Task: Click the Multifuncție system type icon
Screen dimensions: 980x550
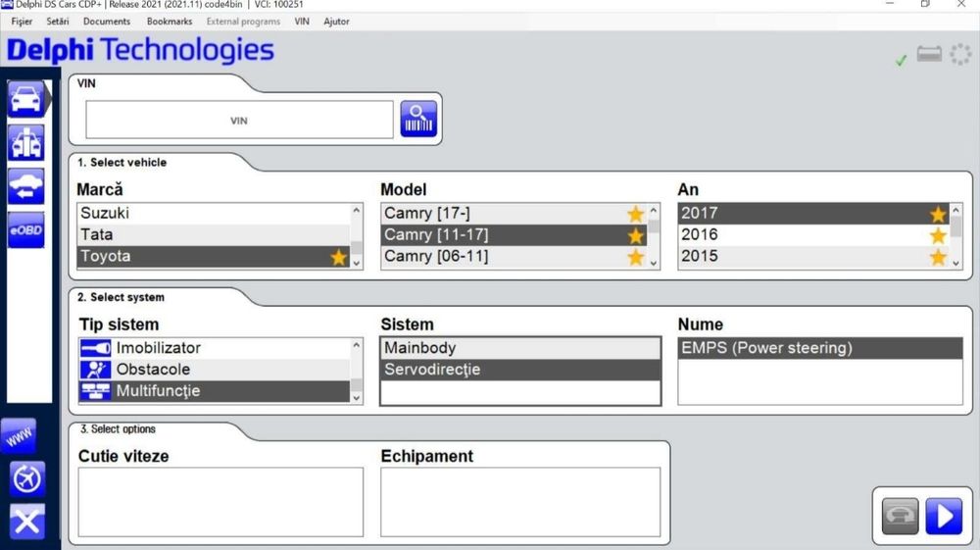Action: coord(96,391)
